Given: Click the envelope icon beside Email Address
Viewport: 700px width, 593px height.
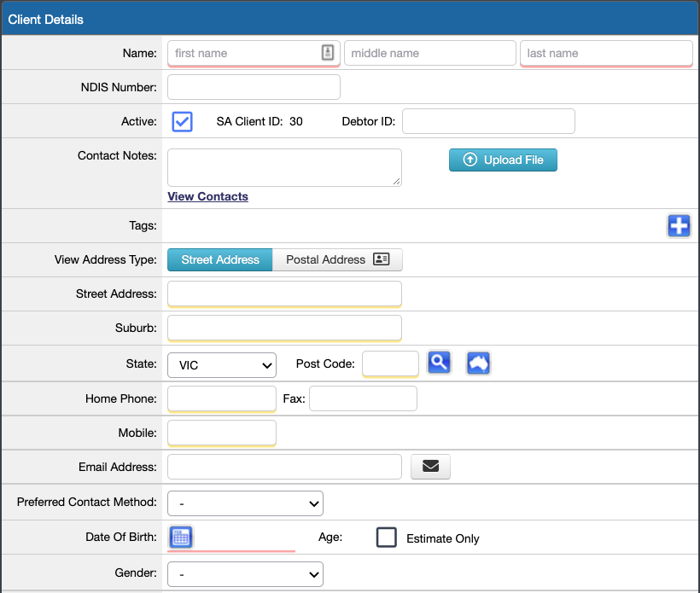Looking at the screenshot, I should click(x=430, y=467).
